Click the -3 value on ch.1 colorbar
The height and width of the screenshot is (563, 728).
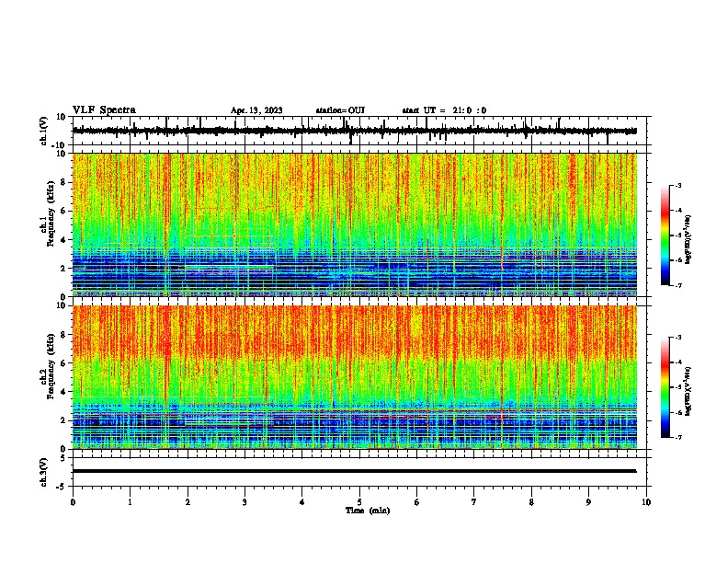tap(677, 185)
